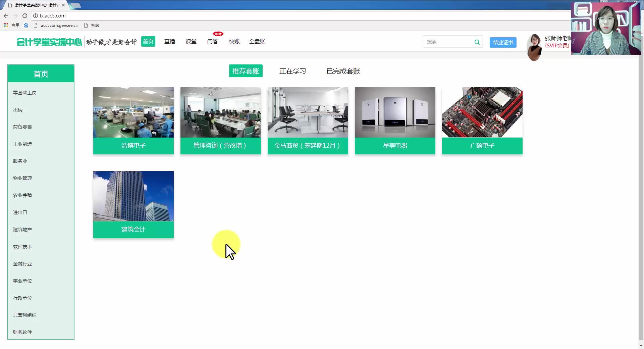This screenshot has height=349, width=644.
Task: Click the Baidu paw bookmark icon
Action: (26, 25)
